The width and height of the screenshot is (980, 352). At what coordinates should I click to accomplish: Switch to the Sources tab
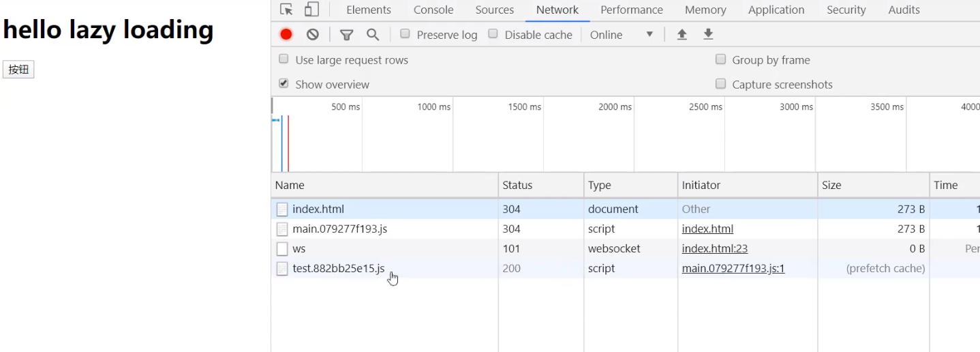495,10
